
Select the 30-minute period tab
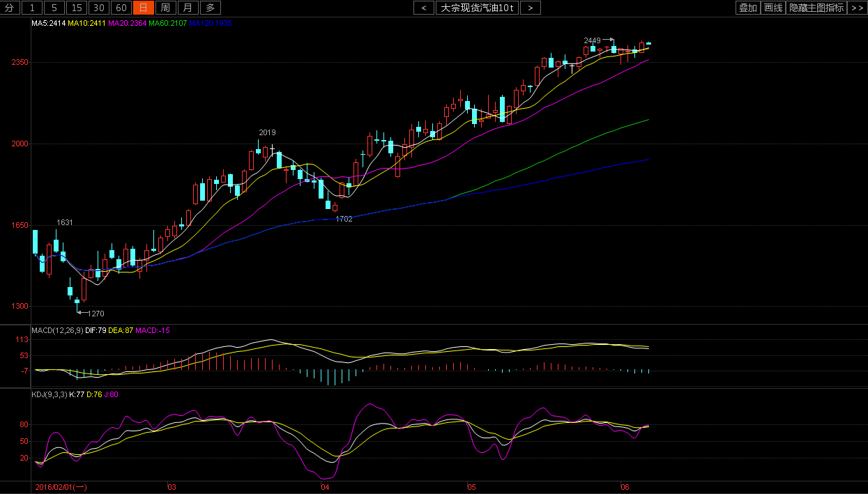coord(99,8)
